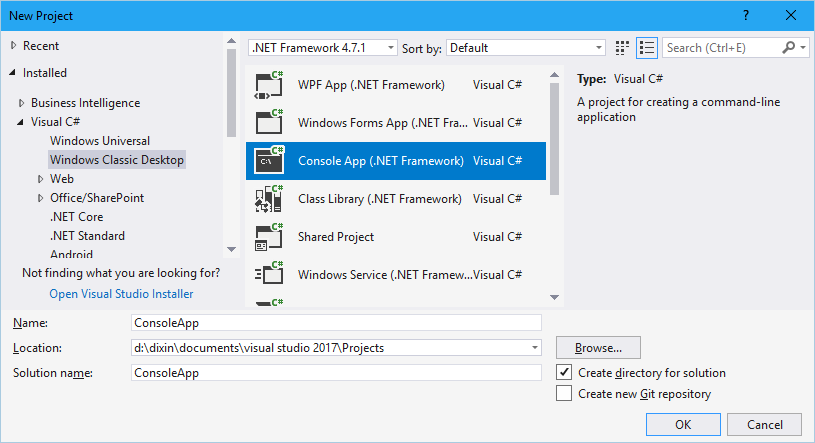Collapse the Visual C# node
This screenshot has height=443, width=815.
point(20,122)
